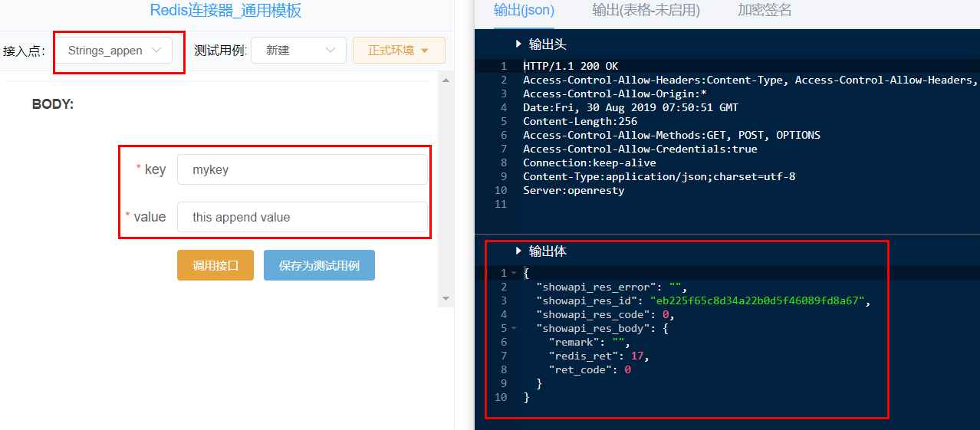Click line 1 HTTP/1.1 200 OK
Viewport: 980px width, 430px height.
pos(571,67)
